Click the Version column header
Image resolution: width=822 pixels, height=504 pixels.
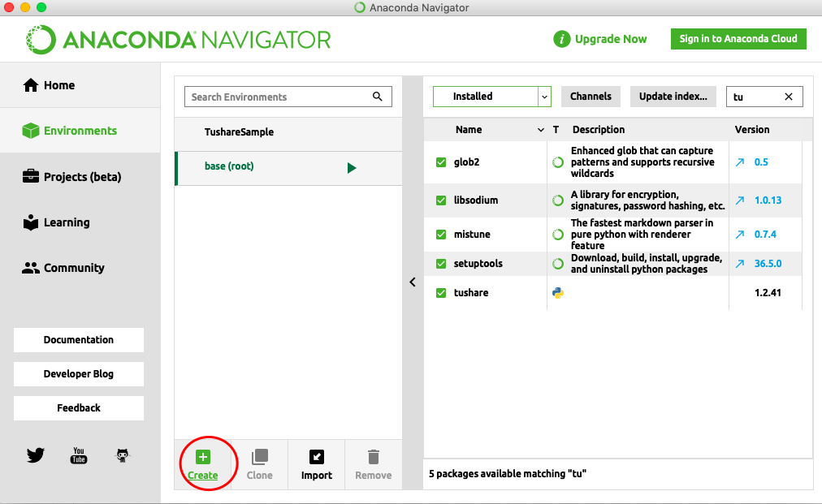tap(752, 129)
